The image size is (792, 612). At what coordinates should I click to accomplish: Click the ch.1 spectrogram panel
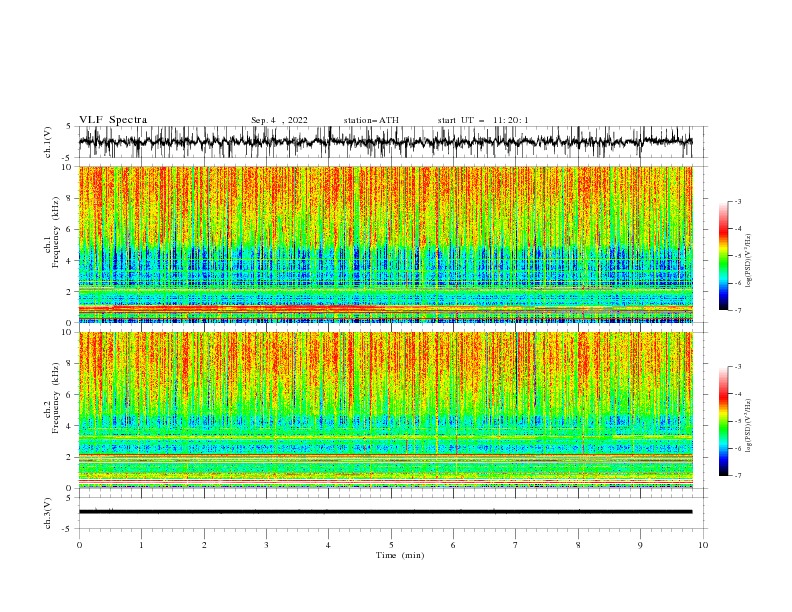coord(385,244)
